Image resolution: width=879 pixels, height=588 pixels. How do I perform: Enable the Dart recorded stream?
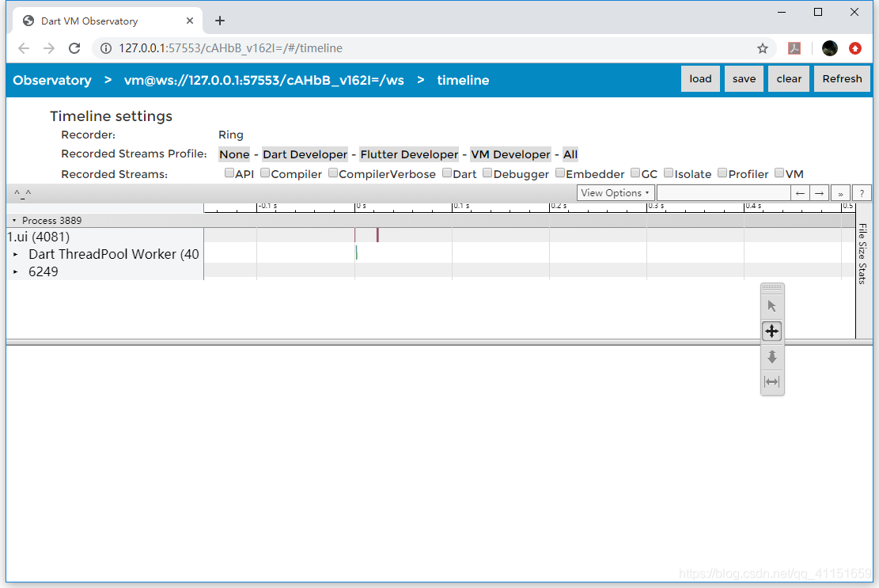pyautogui.click(x=447, y=173)
